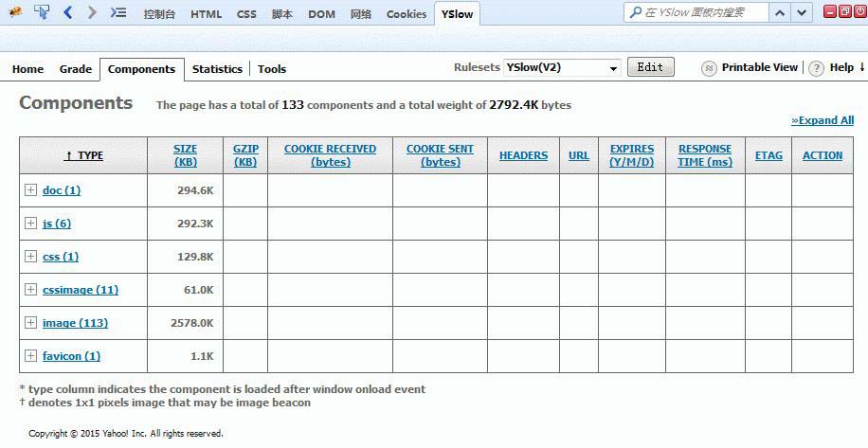Click the Expand All link
The height and width of the screenshot is (448, 868).
coord(823,120)
